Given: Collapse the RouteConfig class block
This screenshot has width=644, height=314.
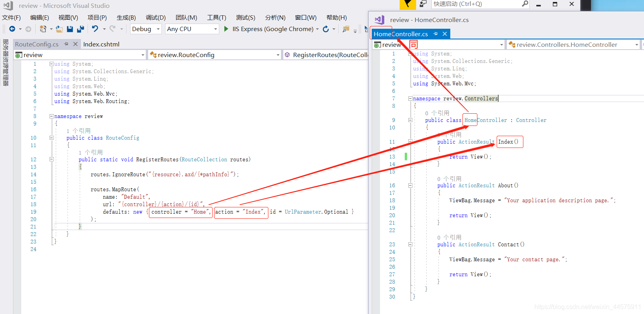Looking at the screenshot, I should pyautogui.click(x=51, y=138).
